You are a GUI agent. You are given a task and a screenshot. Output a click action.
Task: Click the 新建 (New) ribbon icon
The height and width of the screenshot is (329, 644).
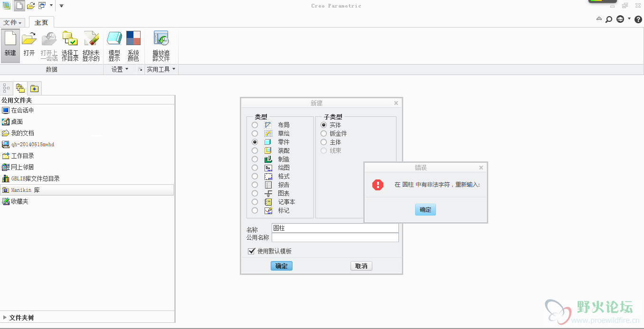(x=10, y=46)
